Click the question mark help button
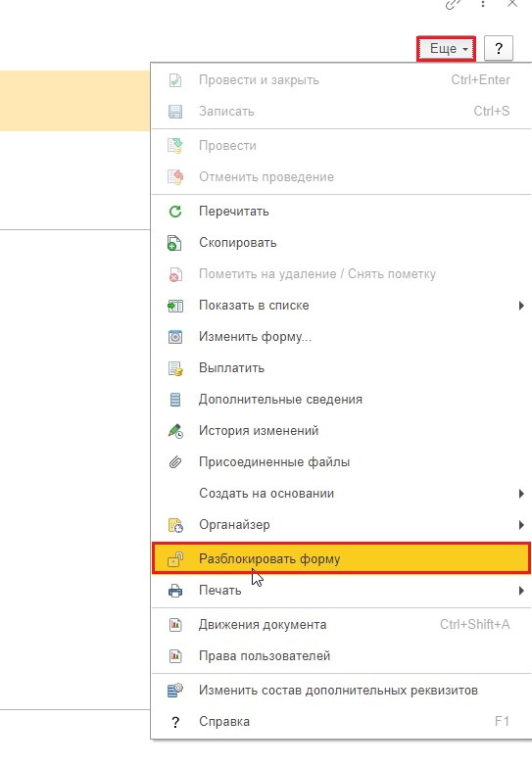Image resolution: width=532 pixels, height=766 pixels. 499,48
